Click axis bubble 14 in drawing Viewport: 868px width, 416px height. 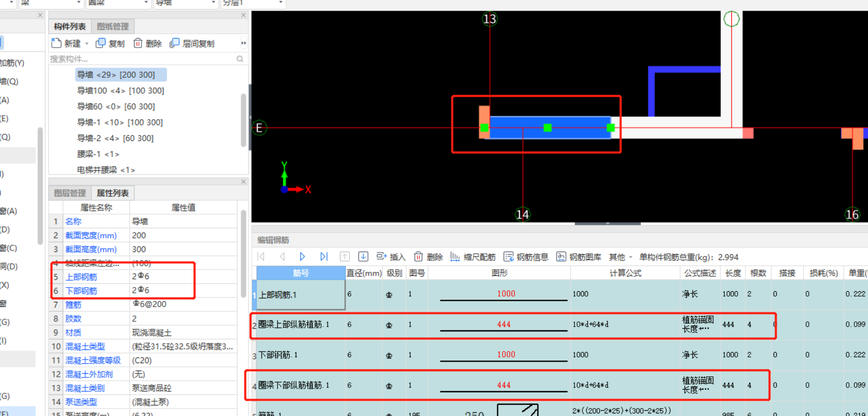pyautogui.click(x=522, y=214)
